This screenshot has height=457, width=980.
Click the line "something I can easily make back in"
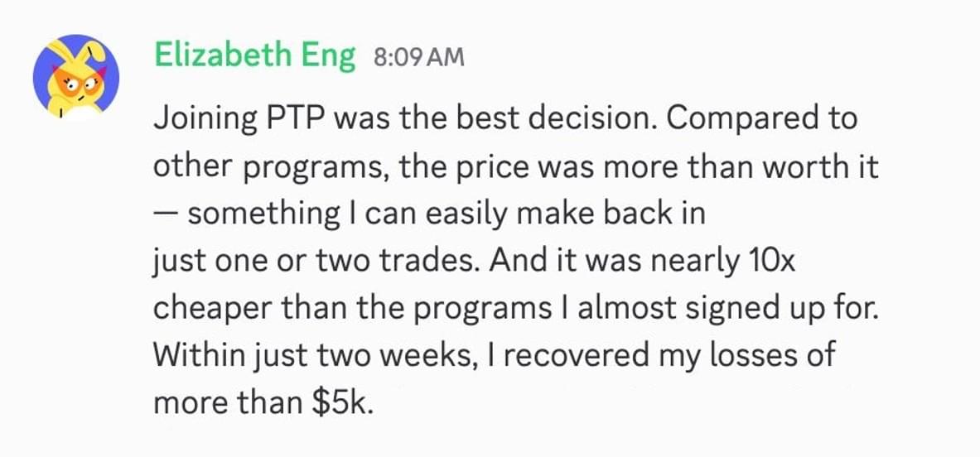(x=447, y=214)
